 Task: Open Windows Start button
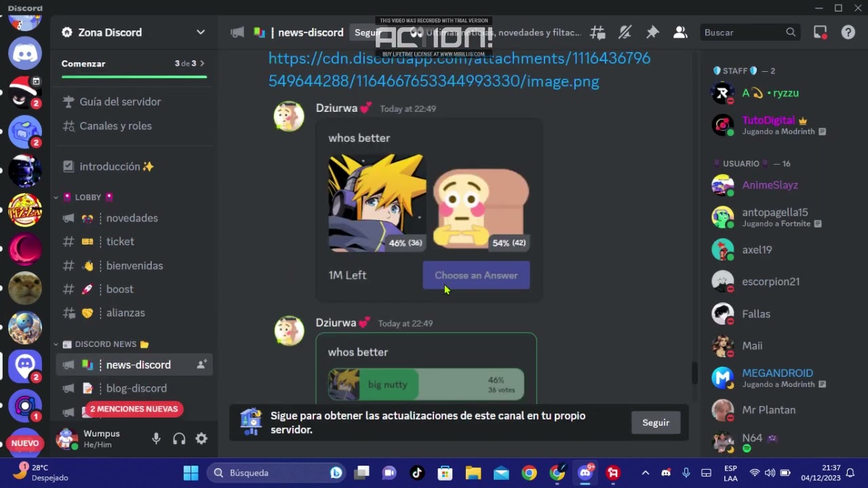pos(191,473)
